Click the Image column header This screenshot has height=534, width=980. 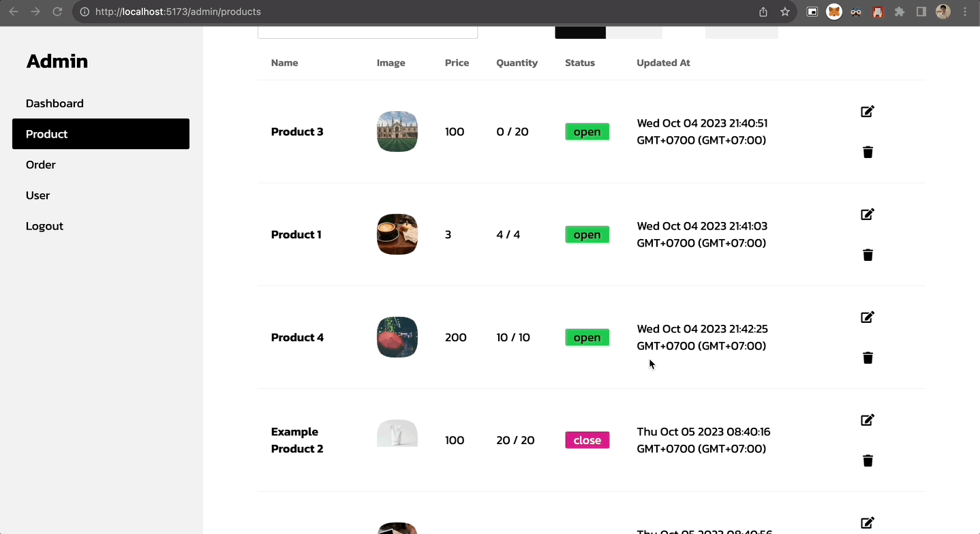coord(391,63)
